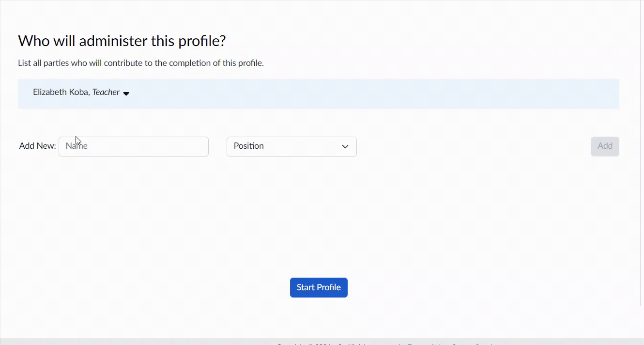Click the italic Teacher role label
This screenshot has width=644, height=345.
click(106, 92)
